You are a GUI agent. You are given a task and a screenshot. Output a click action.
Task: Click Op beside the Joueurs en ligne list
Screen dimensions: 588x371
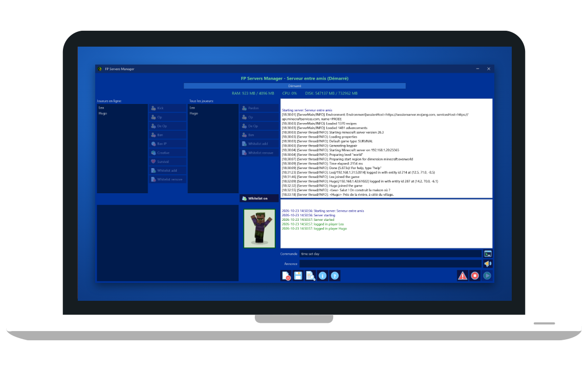click(168, 117)
